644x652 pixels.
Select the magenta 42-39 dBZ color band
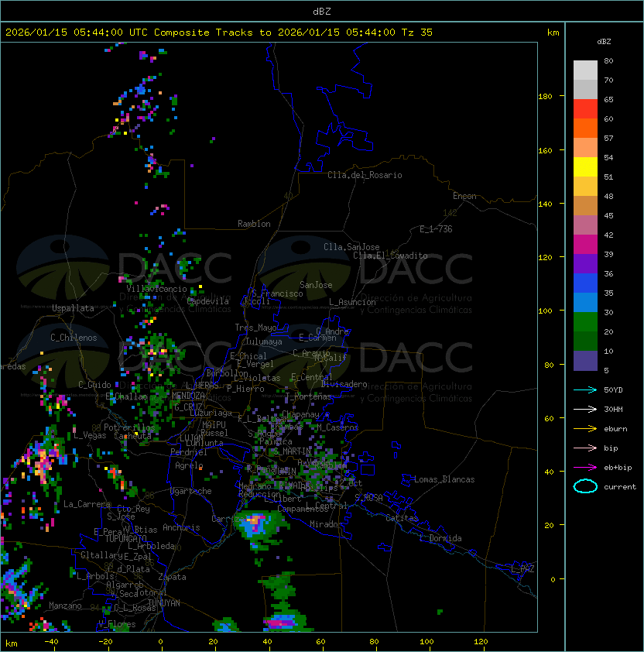pos(585,245)
